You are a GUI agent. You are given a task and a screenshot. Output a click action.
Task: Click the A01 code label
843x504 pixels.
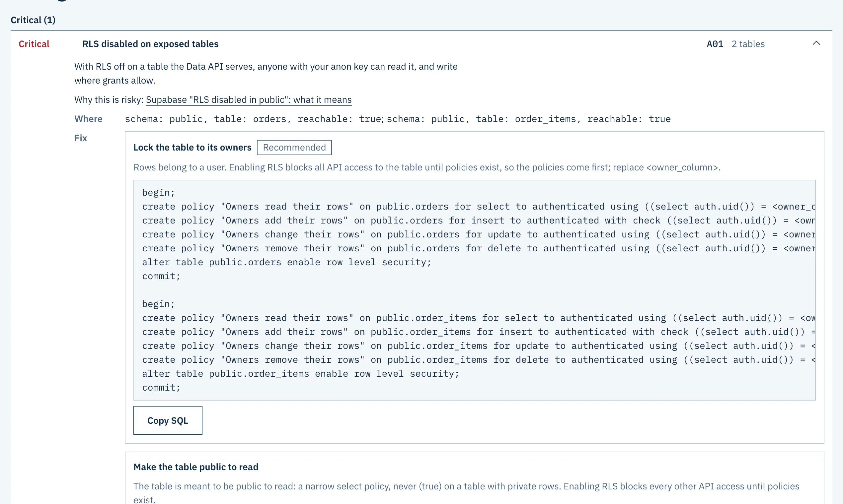pos(715,44)
